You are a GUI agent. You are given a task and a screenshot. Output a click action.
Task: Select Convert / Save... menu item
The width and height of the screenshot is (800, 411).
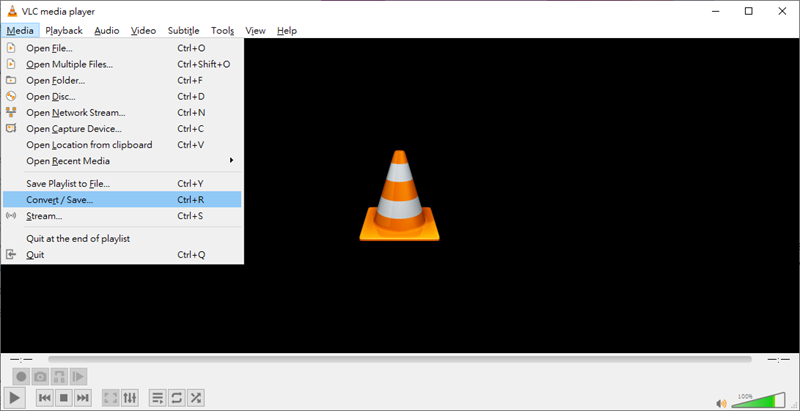pyautogui.click(x=122, y=200)
